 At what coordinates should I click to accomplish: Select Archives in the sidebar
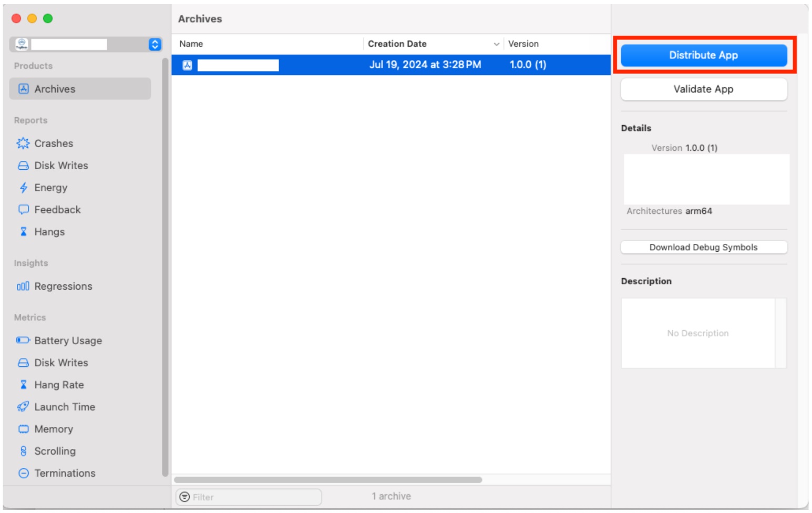[80, 89]
